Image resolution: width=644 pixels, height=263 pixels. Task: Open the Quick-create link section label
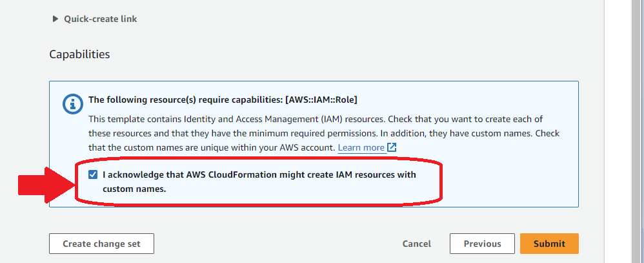pyautogui.click(x=100, y=19)
